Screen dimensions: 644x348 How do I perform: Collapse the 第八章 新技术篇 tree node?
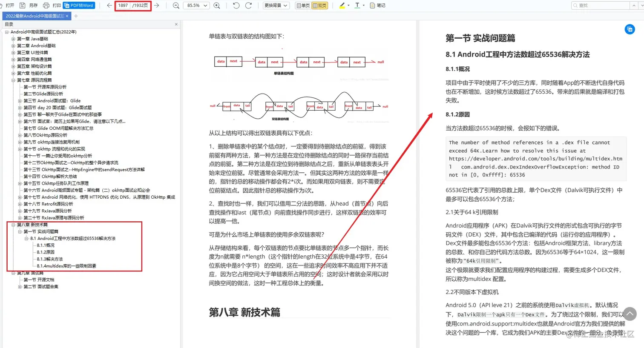click(x=12, y=224)
